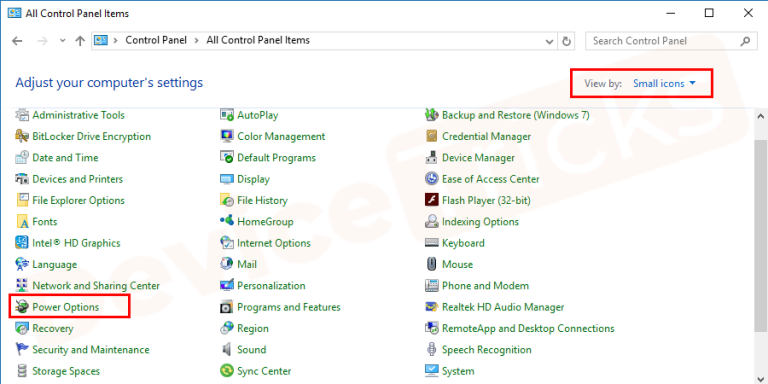Click the Default Programs icon
This screenshot has width=768, height=384.
point(227,158)
